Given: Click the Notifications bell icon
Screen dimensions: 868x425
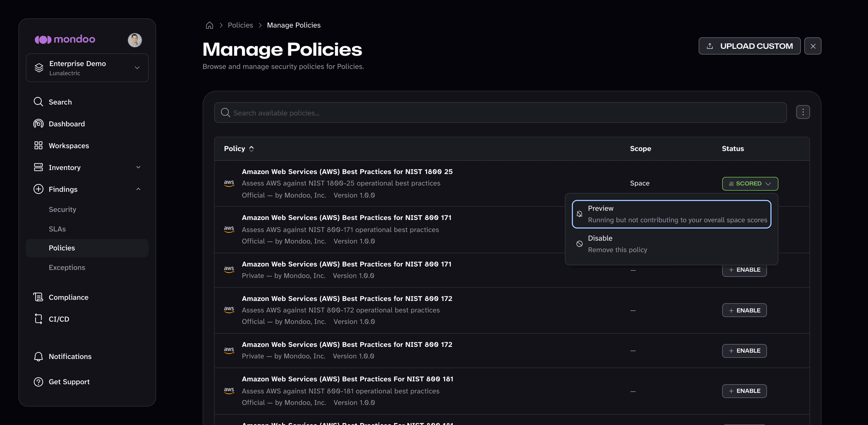Looking at the screenshot, I should tap(38, 356).
